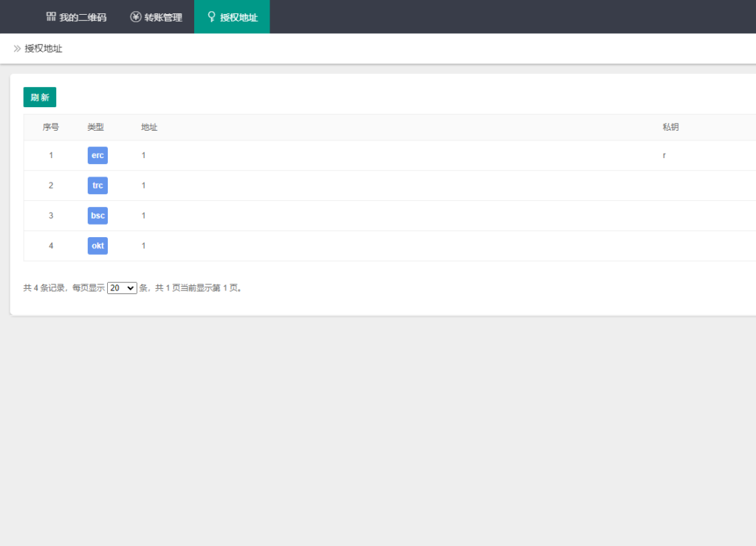Open the records-per-page dropdown showing 20
Viewport: 756px width, 546px height.
click(x=122, y=288)
